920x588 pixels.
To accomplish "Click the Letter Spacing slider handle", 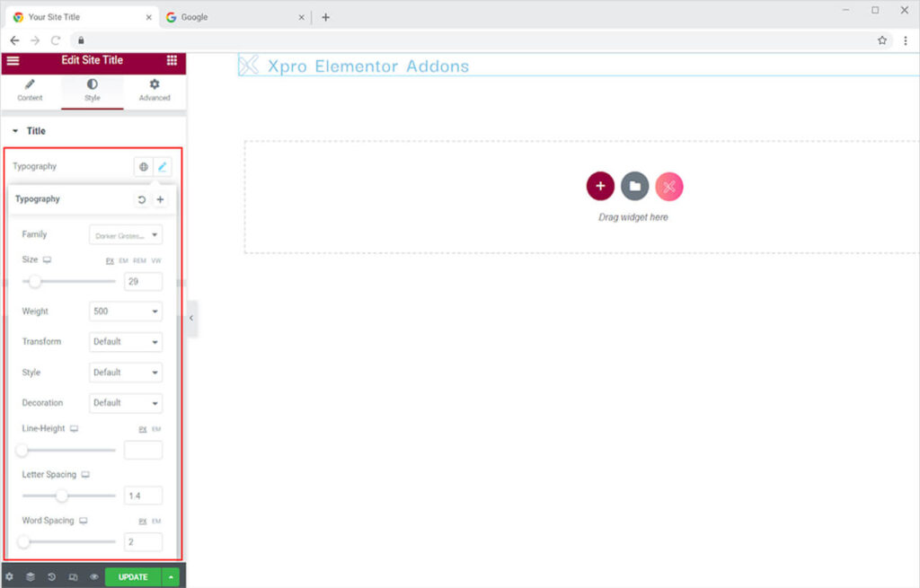I will point(62,496).
